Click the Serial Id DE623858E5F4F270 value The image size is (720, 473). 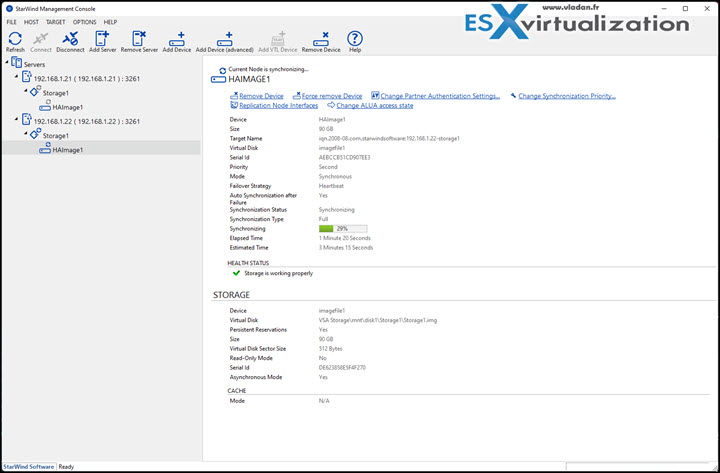point(343,368)
